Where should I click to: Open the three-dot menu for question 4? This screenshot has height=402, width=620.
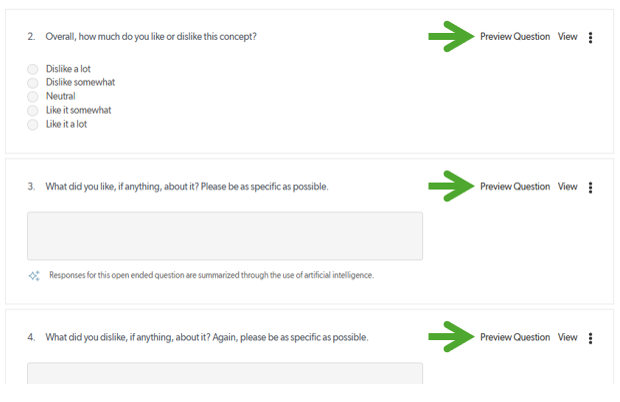(591, 338)
